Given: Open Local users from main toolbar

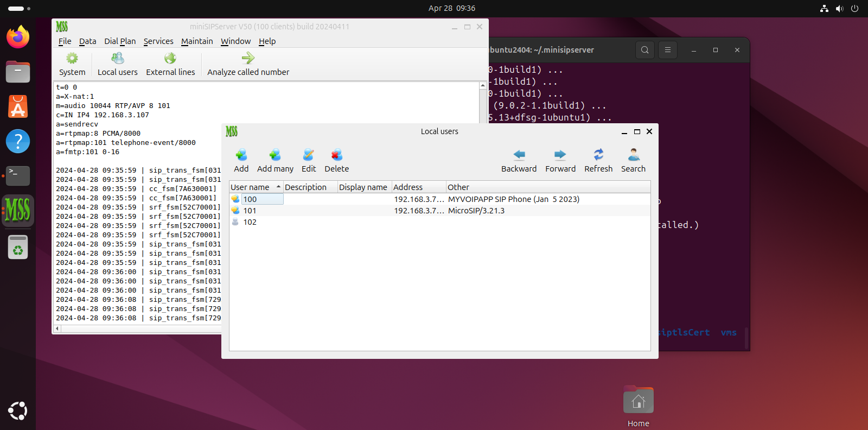Looking at the screenshot, I should coord(117,64).
